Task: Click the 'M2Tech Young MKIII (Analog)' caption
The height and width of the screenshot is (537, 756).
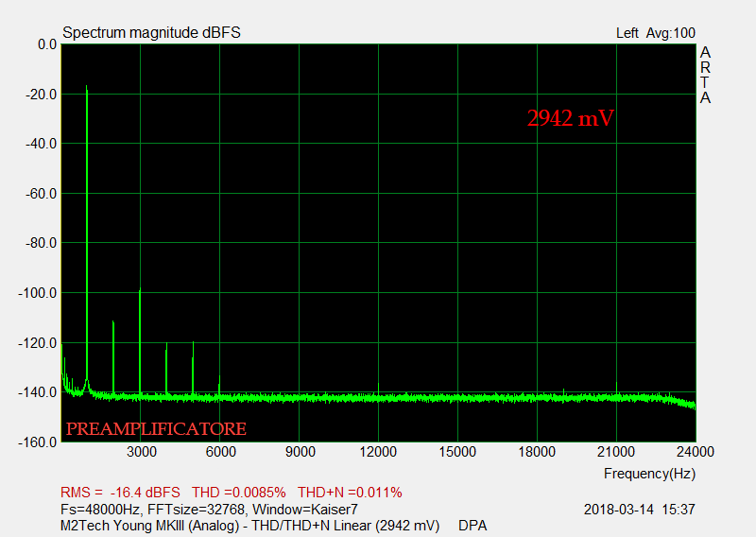Action: click(x=149, y=526)
